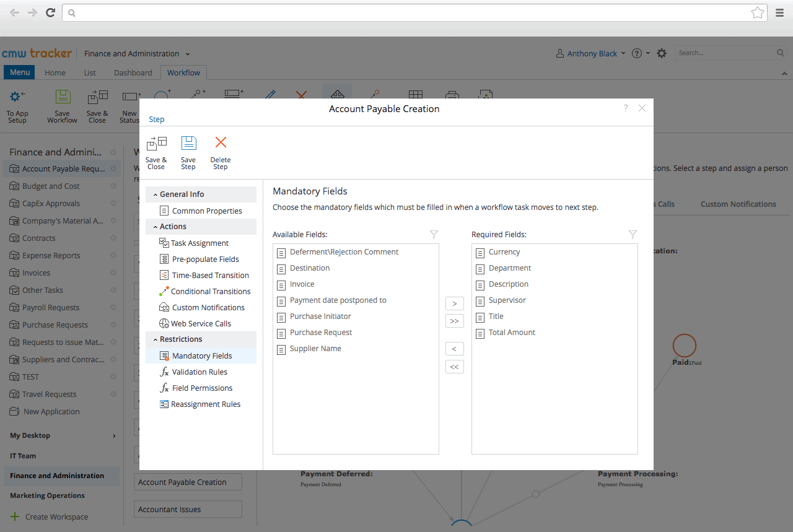Click the Delete Step icon
The height and width of the screenshot is (532, 793).
(221, 143)
